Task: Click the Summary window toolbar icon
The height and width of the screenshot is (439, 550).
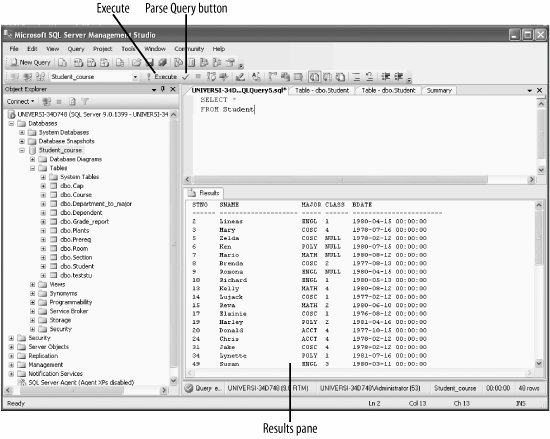Action: 191,63
